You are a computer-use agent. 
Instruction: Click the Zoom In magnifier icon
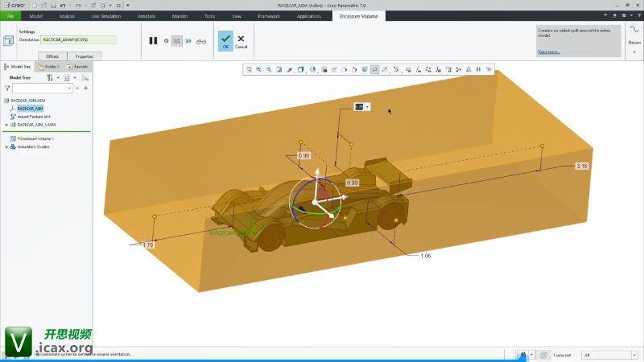tap(258, 70)
